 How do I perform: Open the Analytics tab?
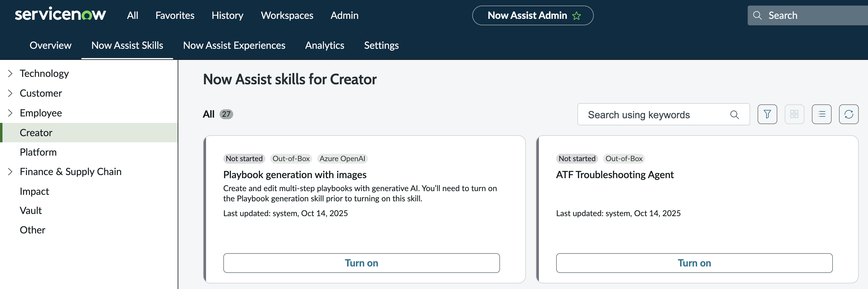click(324, 45)
